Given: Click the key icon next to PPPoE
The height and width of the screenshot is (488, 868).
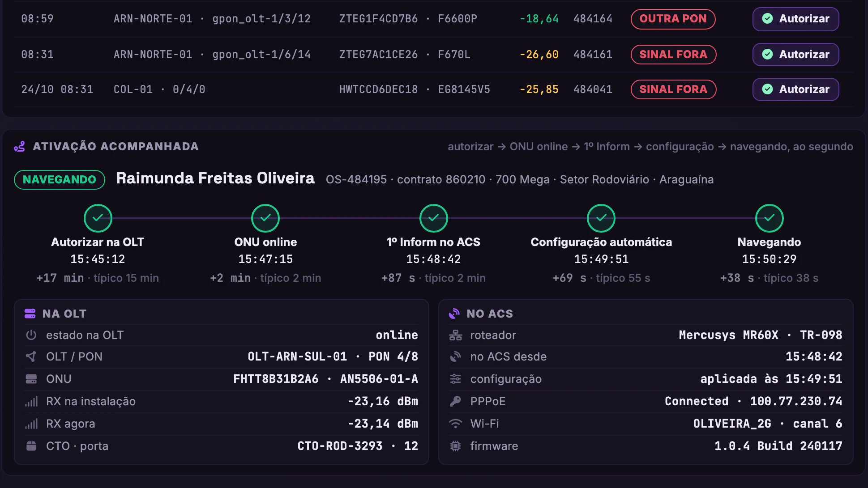Looking at the screenshot, I should [455, 401].
